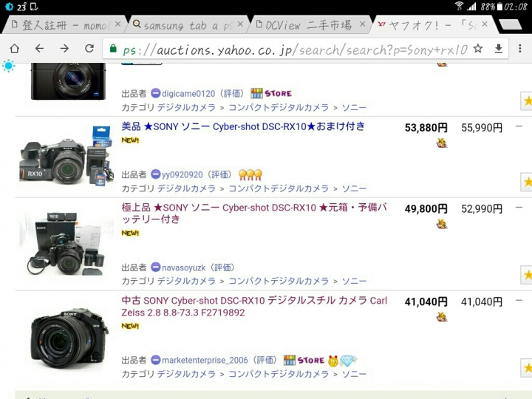Open 評価 rating for digicame0120

(232, 94)
